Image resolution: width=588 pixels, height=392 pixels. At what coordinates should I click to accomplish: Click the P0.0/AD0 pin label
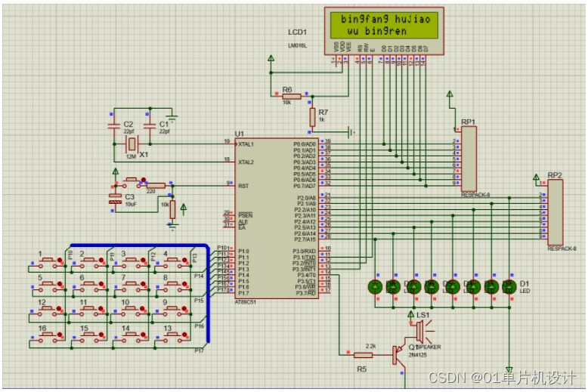pos(305,144)
